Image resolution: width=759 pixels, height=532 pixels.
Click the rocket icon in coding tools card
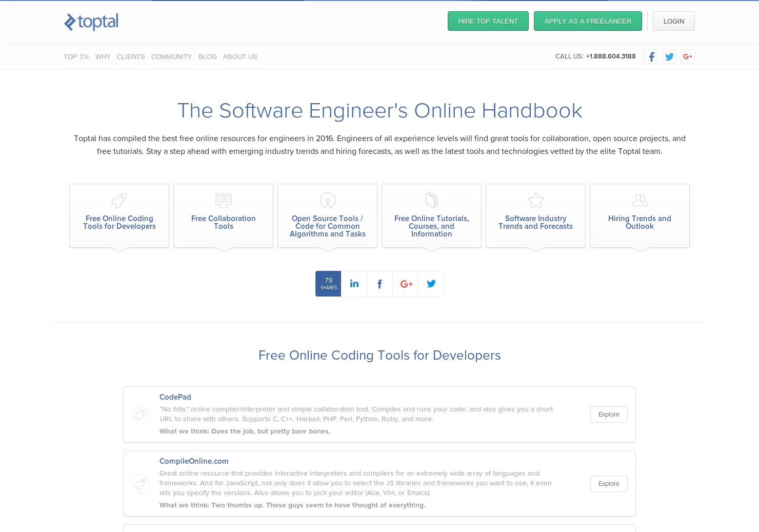tap(119, 200)
